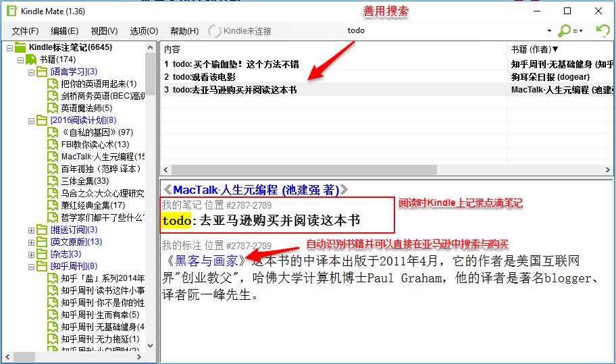
Task: Select 哲学家们都干了些什么 in the tree
Action: (x=103, y=218)
